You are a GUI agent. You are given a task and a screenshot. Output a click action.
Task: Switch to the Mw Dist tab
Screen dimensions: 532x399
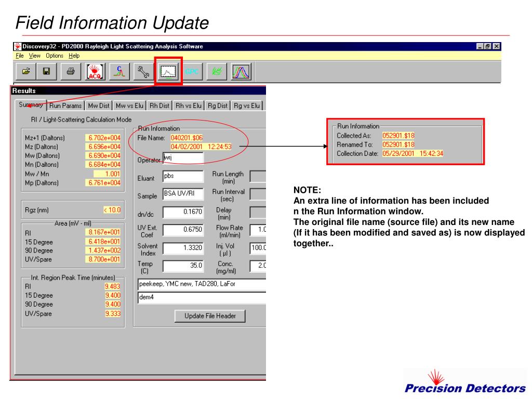99,106
